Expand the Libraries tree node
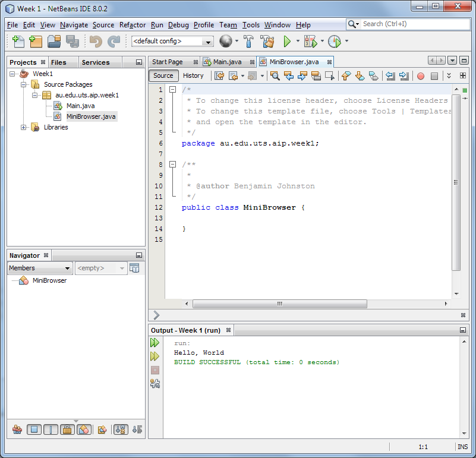The height and width of the screenshot is (458, 476). point(24,127)
